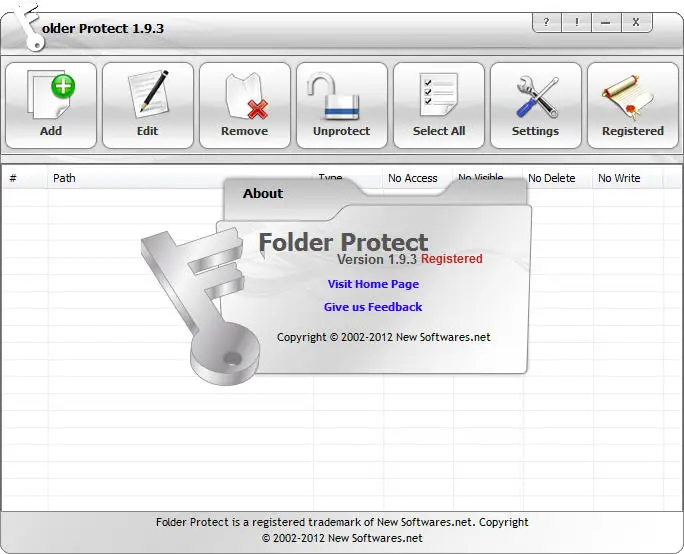Click the question mark help button
This screenshot has height=554, width=684.
(x=547, y=22)
